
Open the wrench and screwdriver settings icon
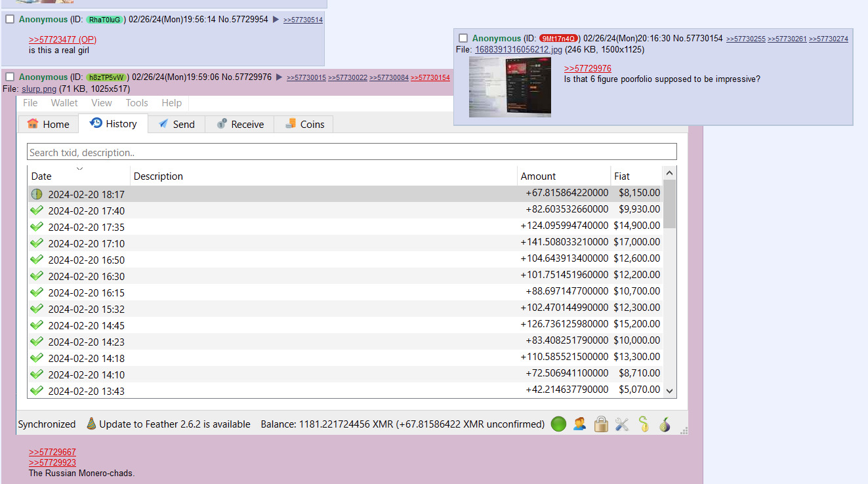point(622,424)
